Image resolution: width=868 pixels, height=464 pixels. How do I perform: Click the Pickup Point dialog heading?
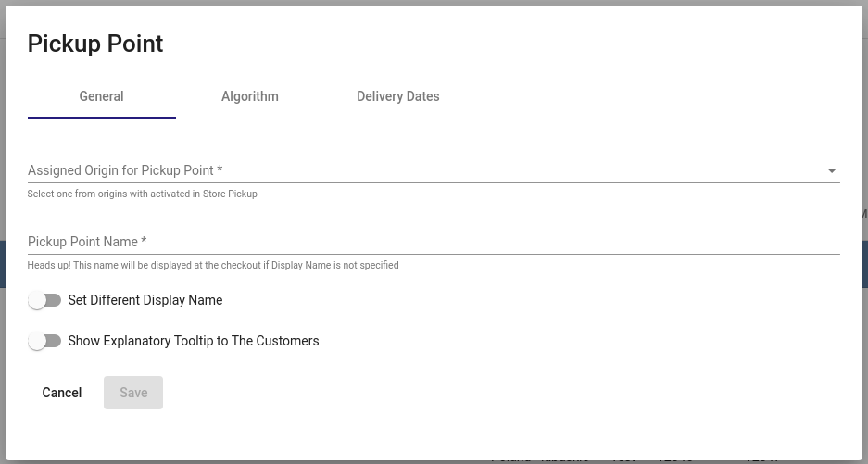click(x=95, y=44)
